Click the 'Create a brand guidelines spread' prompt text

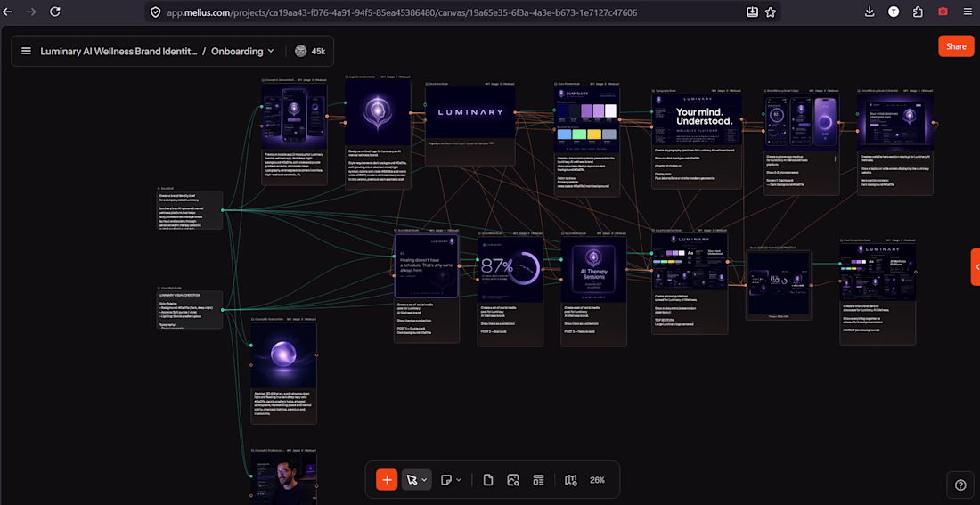point(690,309)
